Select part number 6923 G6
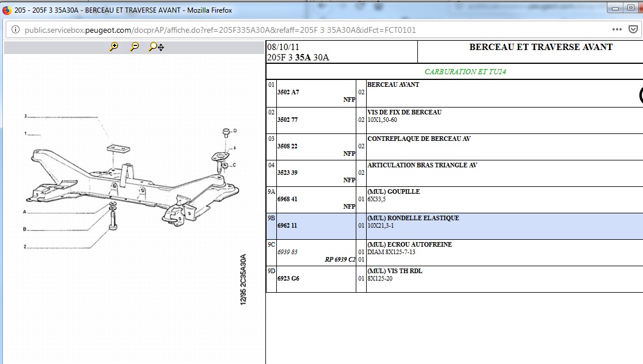643x364 pixels. 288,278
